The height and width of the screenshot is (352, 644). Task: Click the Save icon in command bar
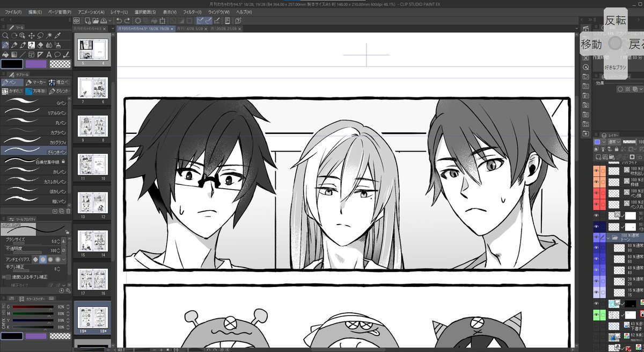103,20
